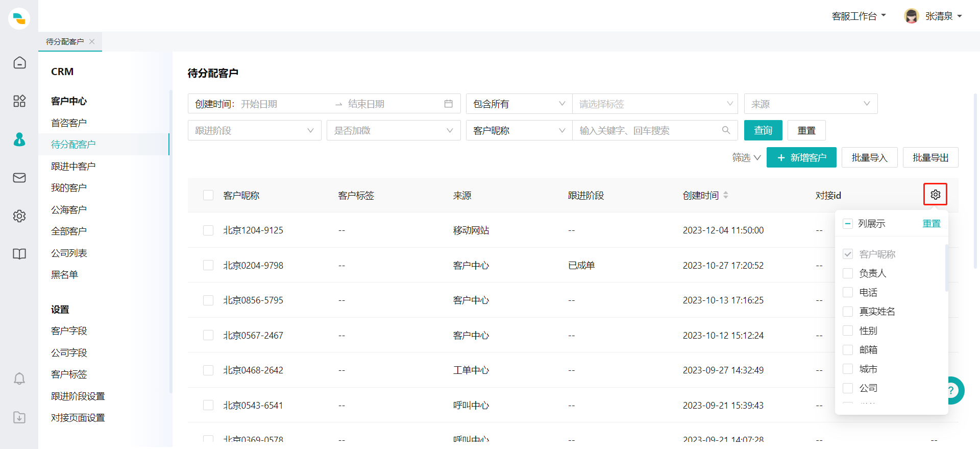Go to 全部客户 in the CRM menu
Screen dimensions: 980x449
(x=69, y=231)
